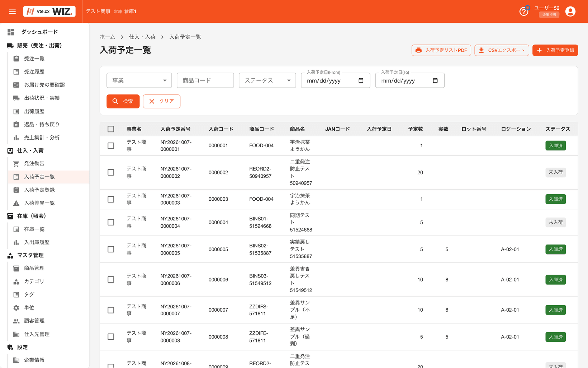Click the 入荷予定リストPDF button
The width and height of the screenshot is (588, 368).
click(x=441, y=50)
